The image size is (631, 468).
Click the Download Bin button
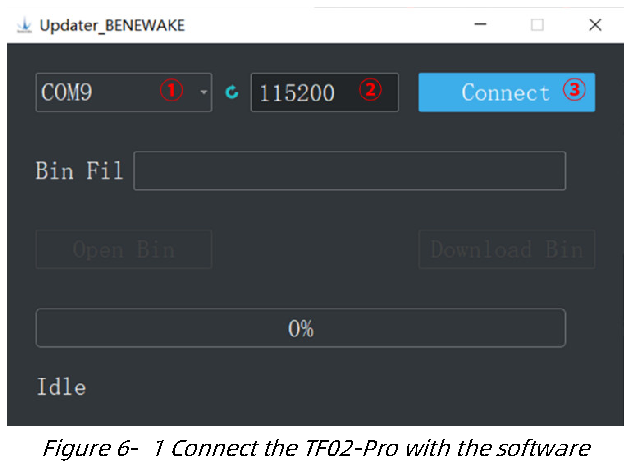click(506, 249)
